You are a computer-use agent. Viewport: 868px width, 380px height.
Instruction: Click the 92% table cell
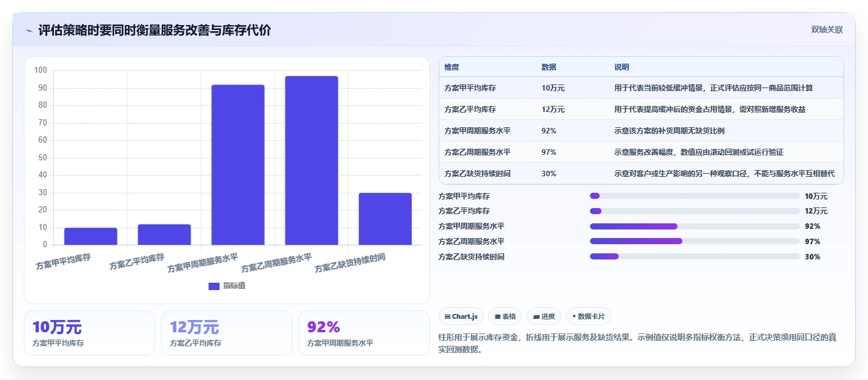549,131
